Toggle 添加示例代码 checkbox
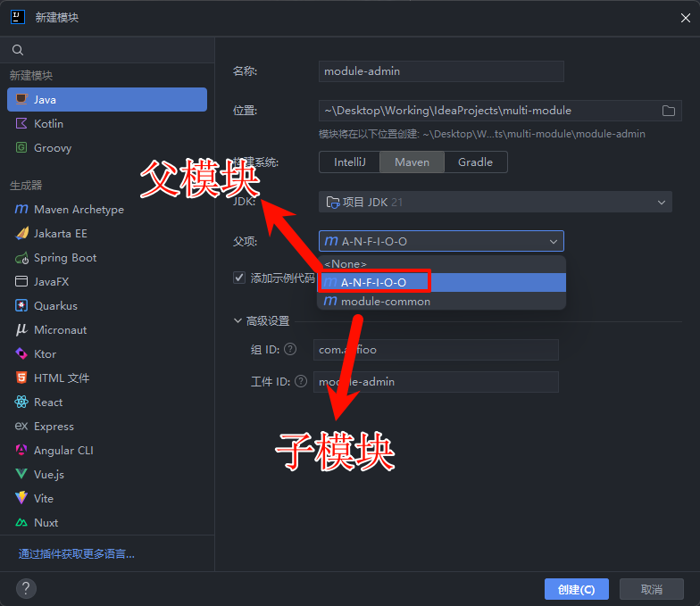Screen dimensions: 700x606 point(239,278)
